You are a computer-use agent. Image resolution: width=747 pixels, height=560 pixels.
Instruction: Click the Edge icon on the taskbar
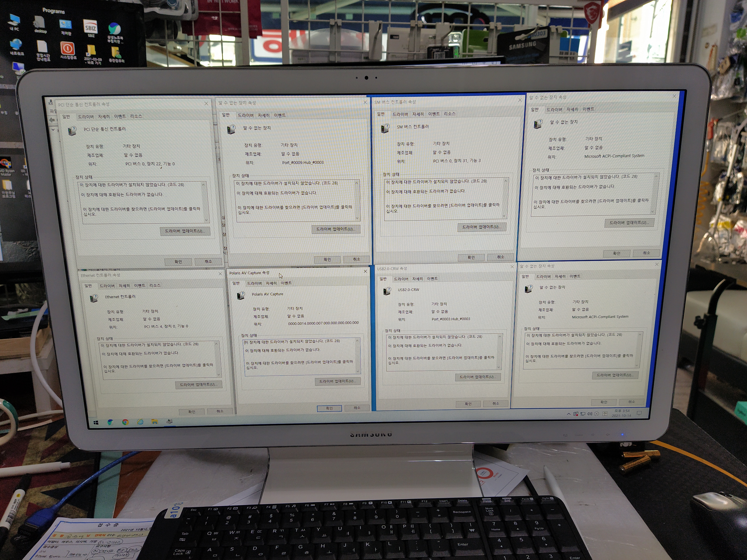coord(110,422)
